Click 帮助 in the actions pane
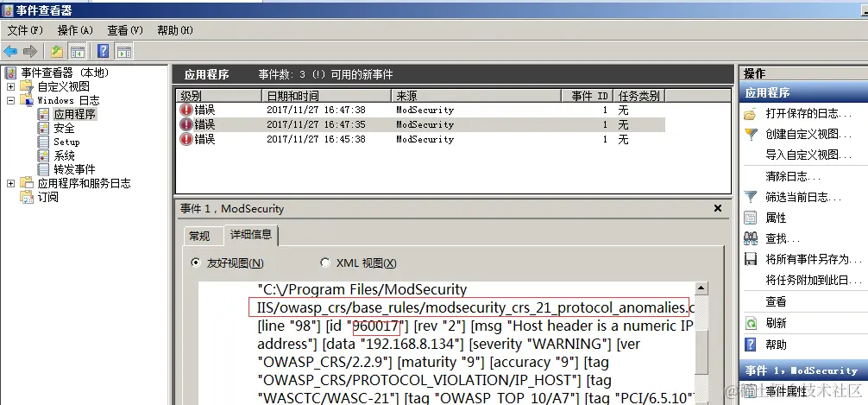Image resolution: width=868 pixels, height=405 pixels. (776, 345)
